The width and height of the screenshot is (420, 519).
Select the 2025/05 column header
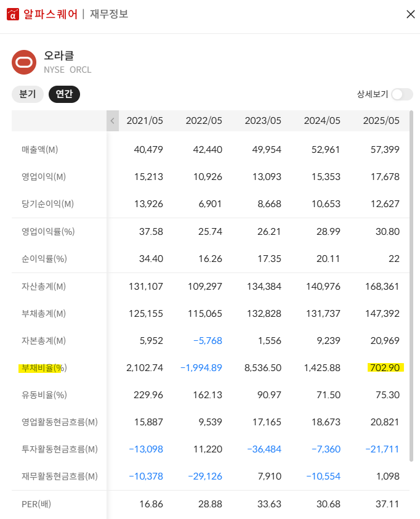coord(381,121)
